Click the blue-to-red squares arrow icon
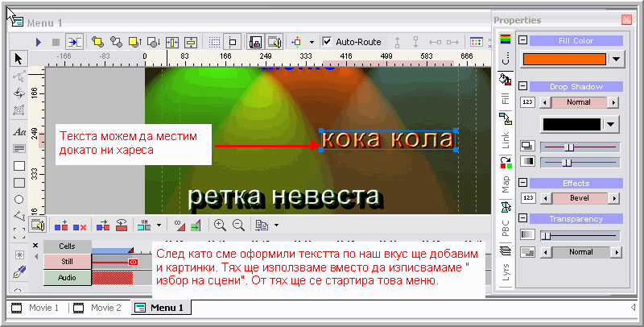 pyautogui.click(x=103, y=226)
